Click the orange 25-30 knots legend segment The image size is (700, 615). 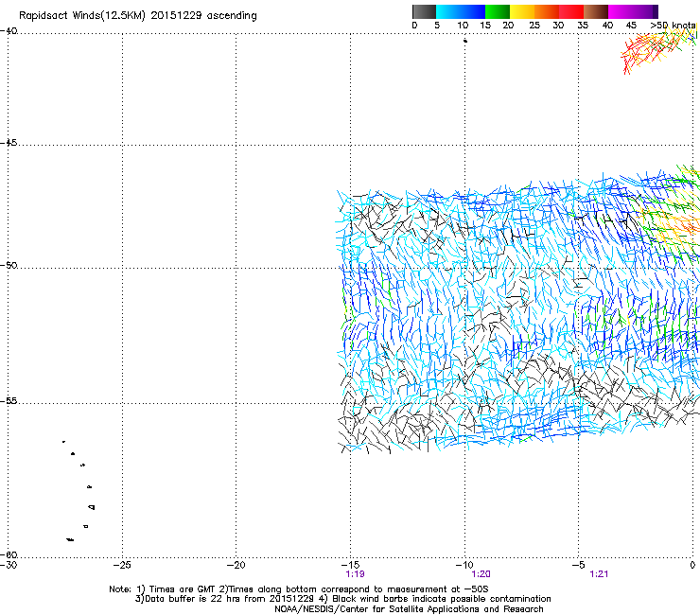pos(547,11)
